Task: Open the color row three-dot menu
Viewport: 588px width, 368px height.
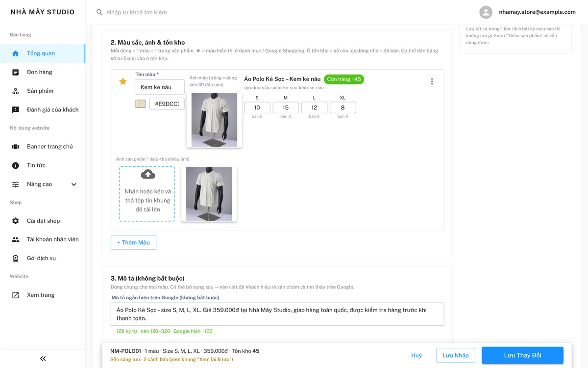Action: coord(432,81)
